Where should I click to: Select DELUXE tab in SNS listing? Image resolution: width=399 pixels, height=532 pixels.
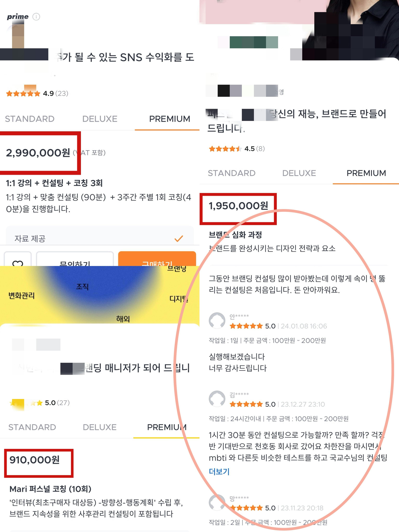(x=100, y=119)
